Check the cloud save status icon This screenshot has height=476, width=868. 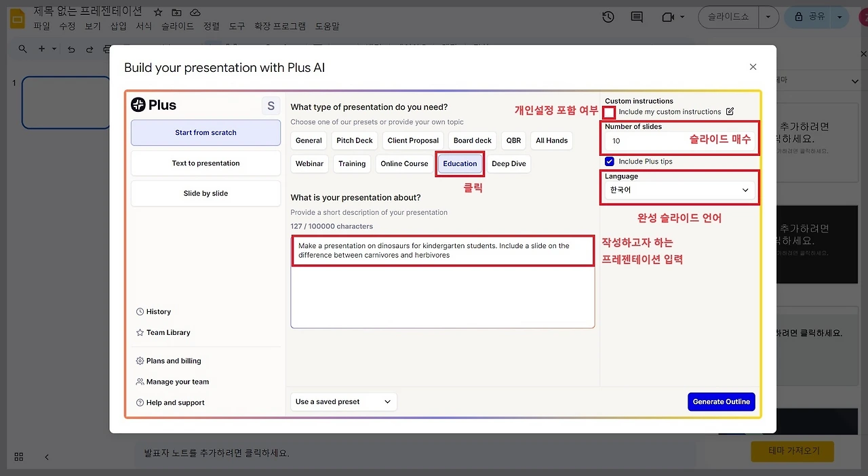pyautogui.click(x=195, y=12)
